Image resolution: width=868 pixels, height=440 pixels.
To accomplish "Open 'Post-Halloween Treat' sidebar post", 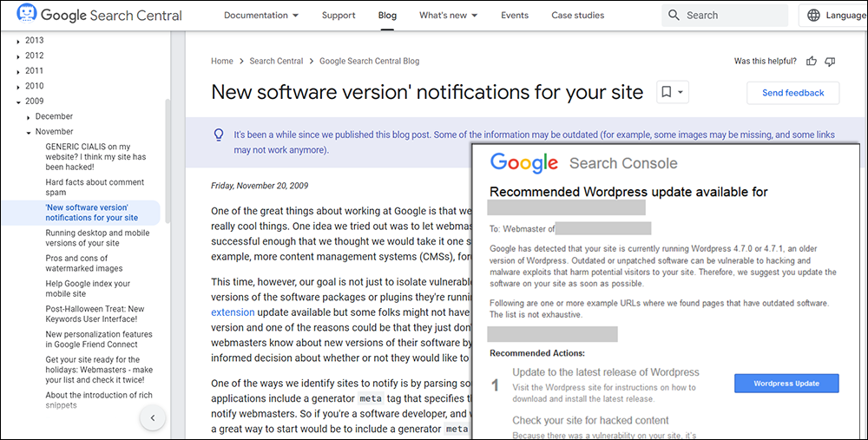I will pyautogui.click(x=95, y=314).
